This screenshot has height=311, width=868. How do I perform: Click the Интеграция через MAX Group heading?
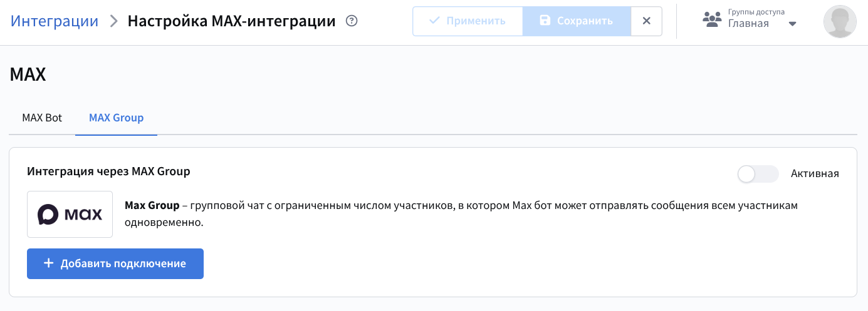point(108,171)
